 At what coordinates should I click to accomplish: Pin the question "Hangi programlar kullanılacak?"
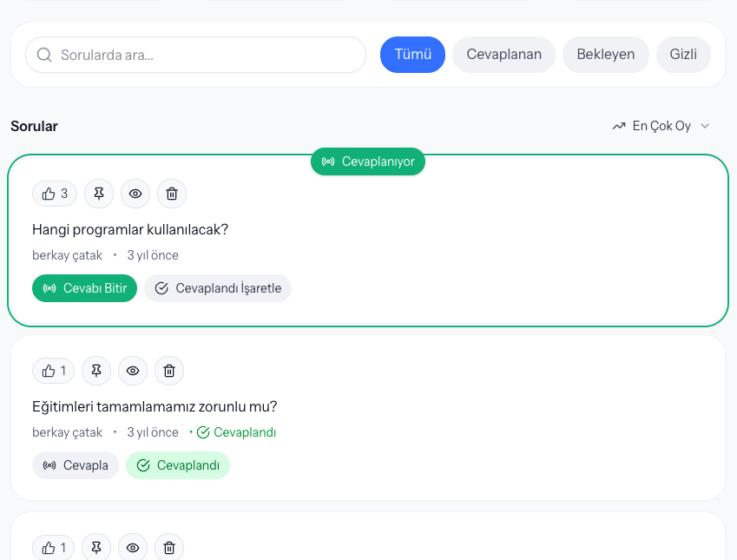[x=98, y=193]
